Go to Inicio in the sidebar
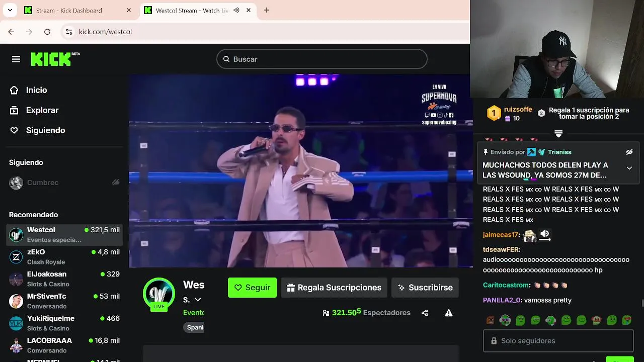The height and width of the screenshot is (362, 644). 36,90
